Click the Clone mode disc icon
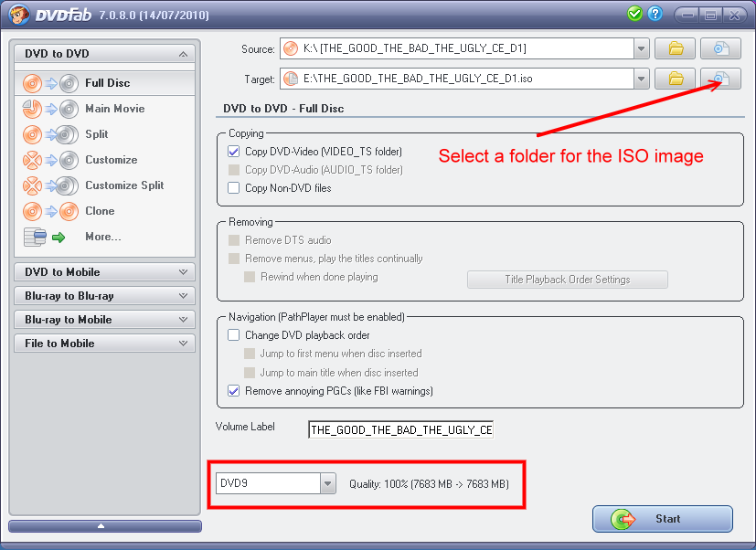Screen dimensions: 756x550 tap(50, 211)
